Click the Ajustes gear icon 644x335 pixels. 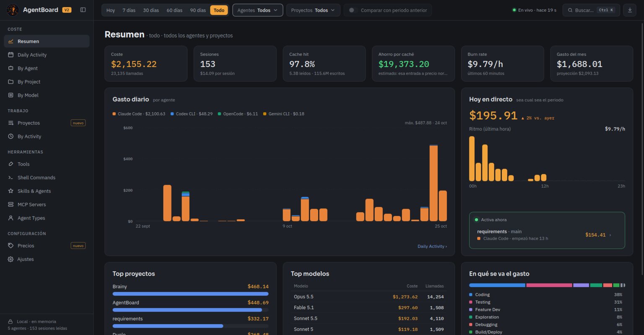pos(11,259)
